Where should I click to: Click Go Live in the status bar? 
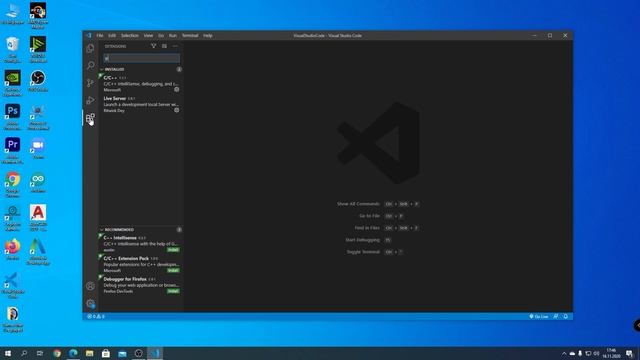[539, 316]
